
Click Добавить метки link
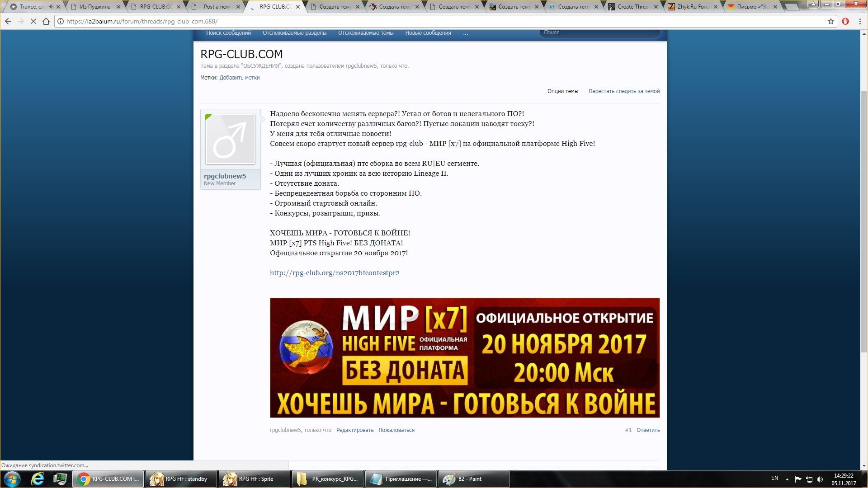239,78
